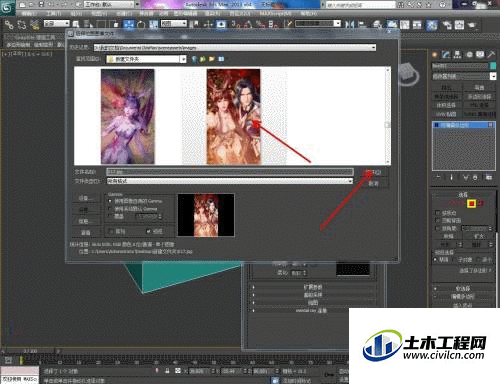This screenshot has height=384, width=500.
Task: Open the 工具 menu
Action: coord(54,13)
